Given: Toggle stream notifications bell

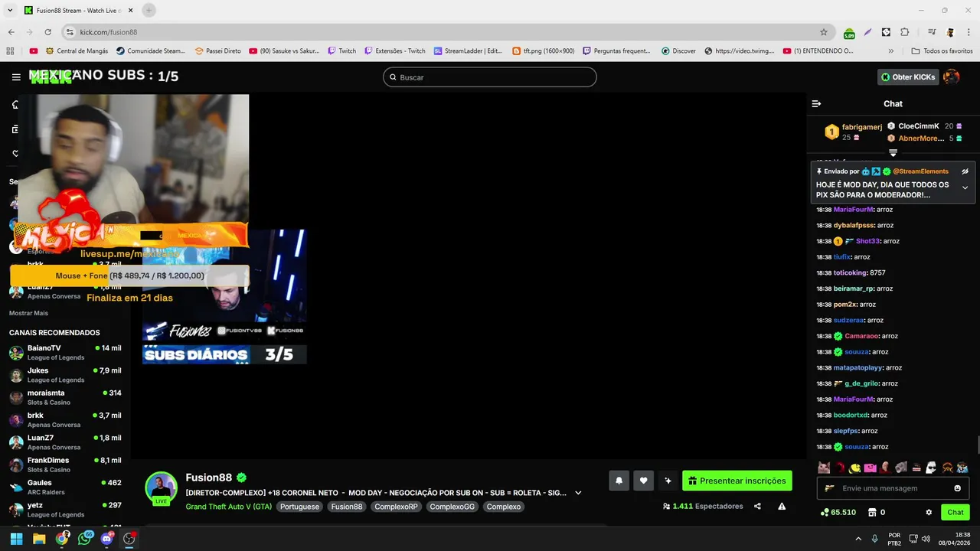Looking at the screenshot, I should point(619,481).
